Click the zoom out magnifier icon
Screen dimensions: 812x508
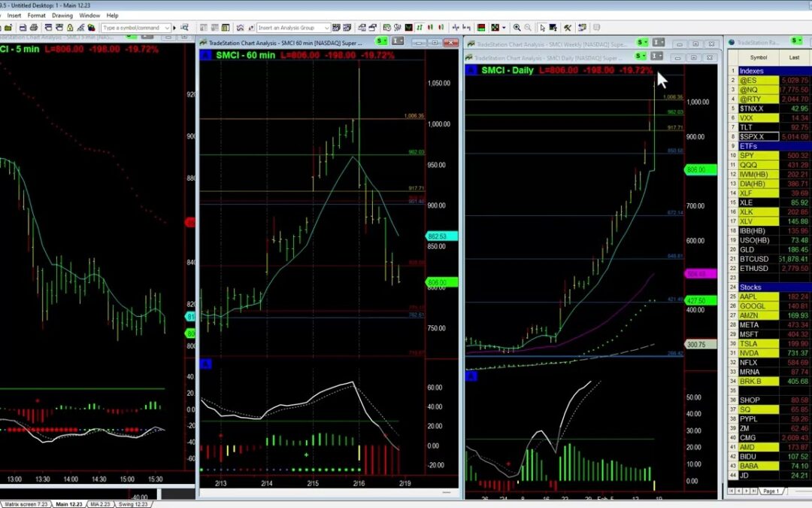528,28
